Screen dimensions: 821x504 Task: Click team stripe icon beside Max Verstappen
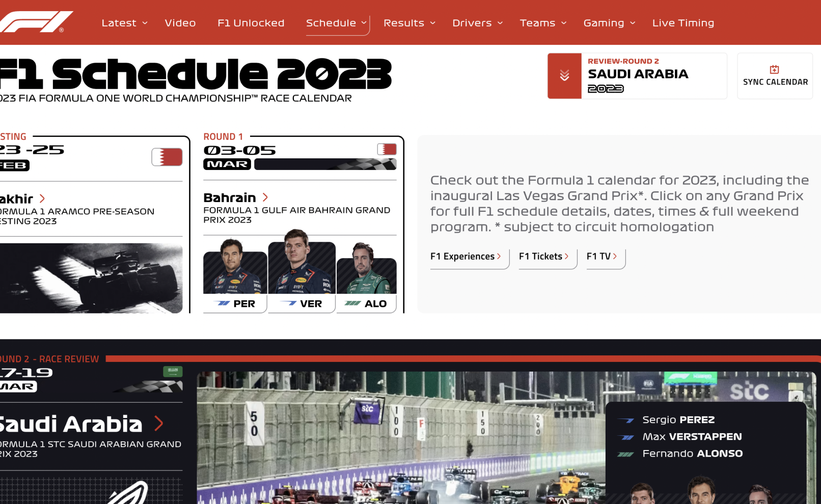625,437
